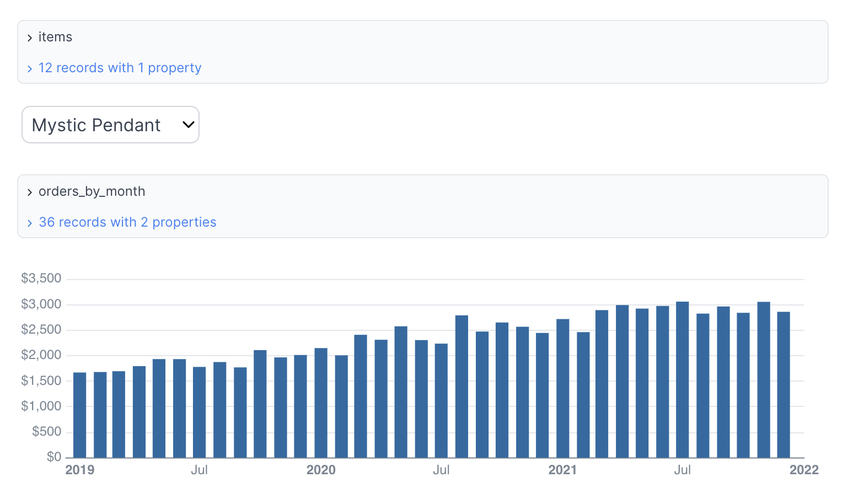
Task: Expand the 12 records disclosure arrow
Action: 30,69
